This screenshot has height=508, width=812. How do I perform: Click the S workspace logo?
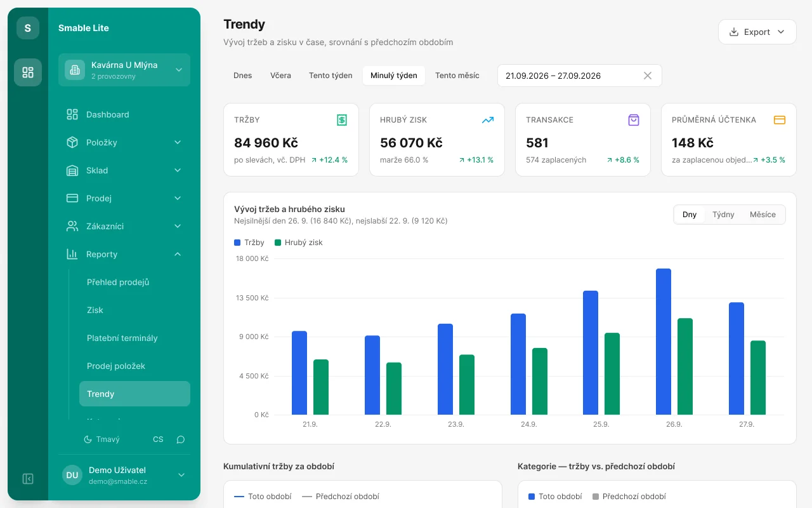pyautogui.click(x=28, y=28)
